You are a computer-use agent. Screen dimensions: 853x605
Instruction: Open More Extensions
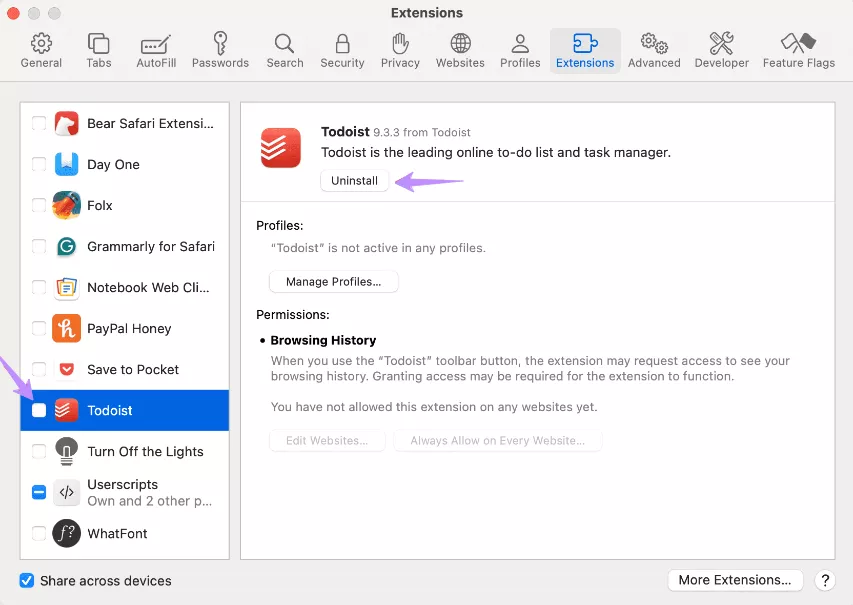point(735,580)
